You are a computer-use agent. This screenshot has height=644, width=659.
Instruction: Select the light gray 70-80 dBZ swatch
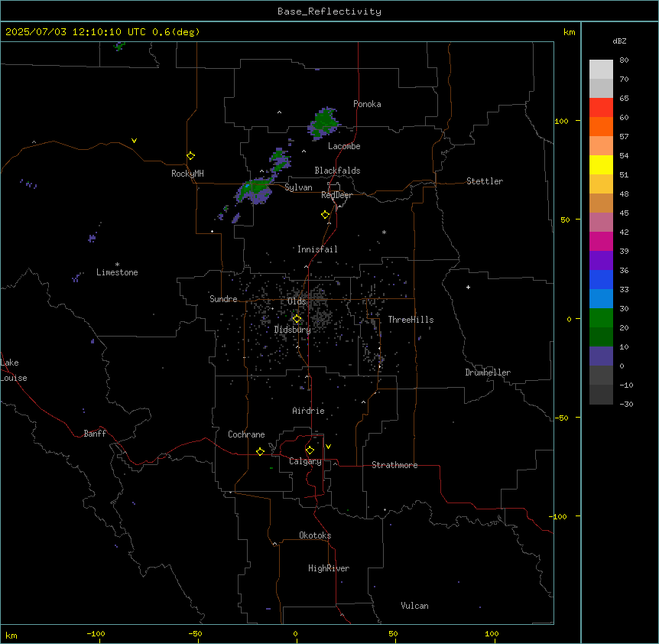tap(601, 69)
